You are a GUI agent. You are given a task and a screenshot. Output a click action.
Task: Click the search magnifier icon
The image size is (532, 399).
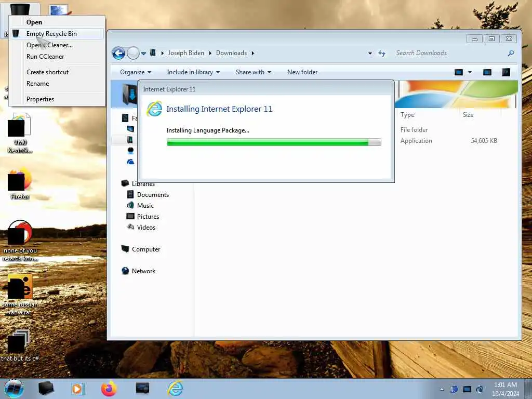511,54
